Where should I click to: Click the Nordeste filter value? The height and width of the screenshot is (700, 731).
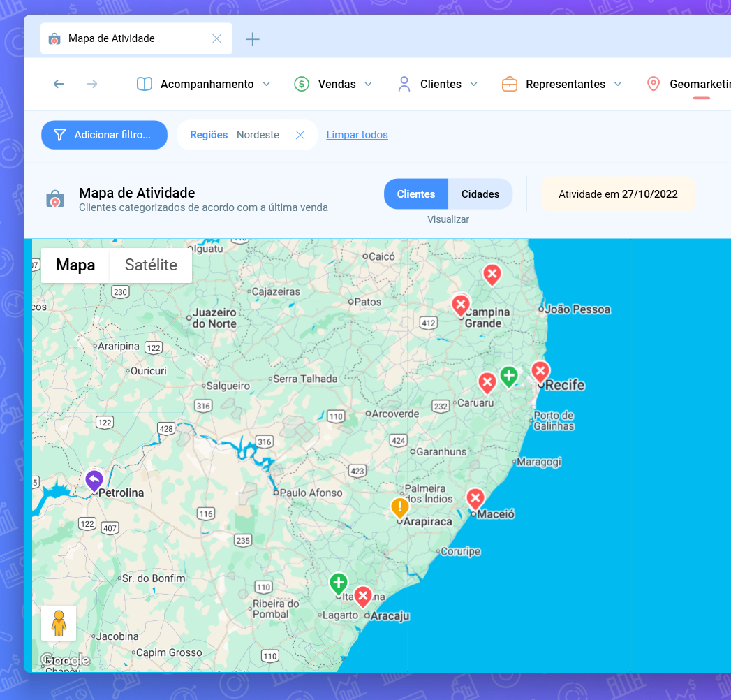258,136
